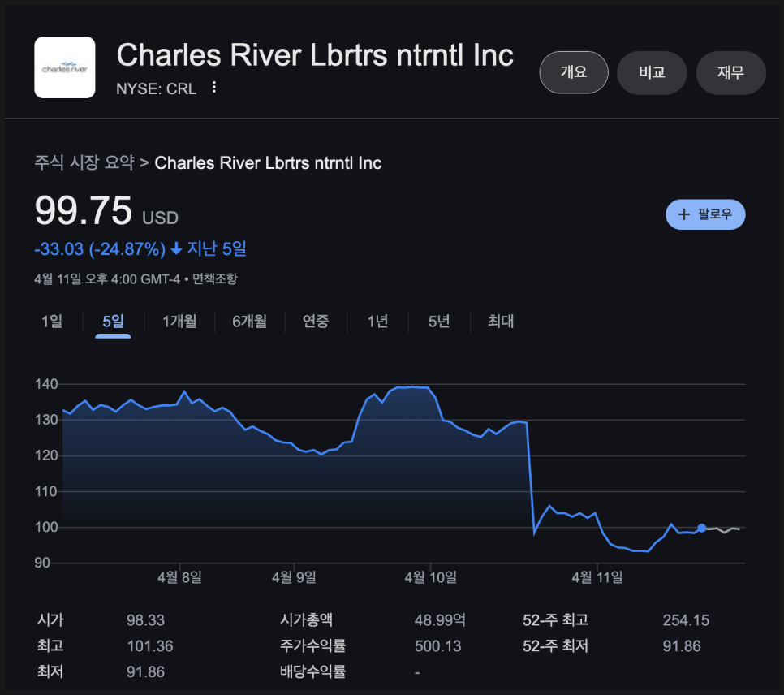The height and width of the screenshot is (695, 784).
Task: Open the three-dot menu beside NYSE: CRL
Action: (x=214, y=88)
